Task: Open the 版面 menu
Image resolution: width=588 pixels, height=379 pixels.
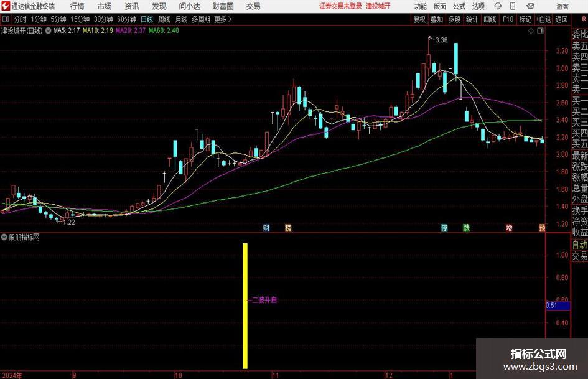Action: tap(440, 6)
